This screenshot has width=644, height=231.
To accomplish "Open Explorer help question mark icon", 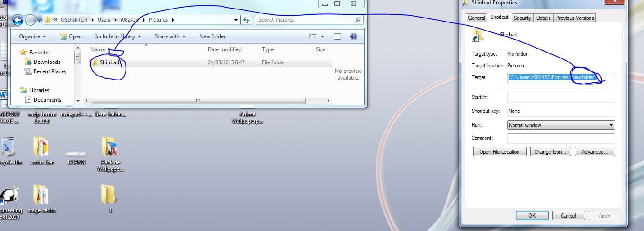I will click(354, 36).
